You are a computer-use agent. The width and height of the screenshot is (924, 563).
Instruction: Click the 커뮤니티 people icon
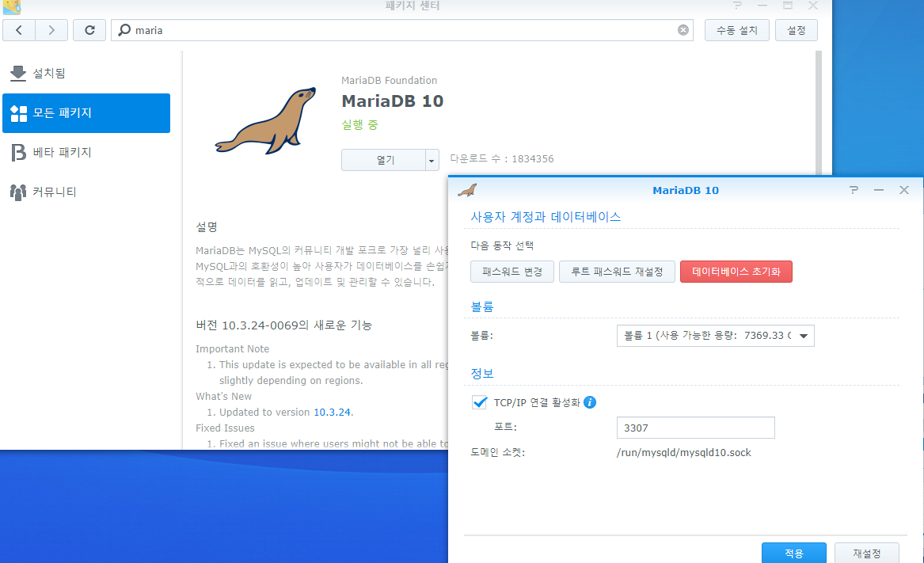click(x=18, y=192)
